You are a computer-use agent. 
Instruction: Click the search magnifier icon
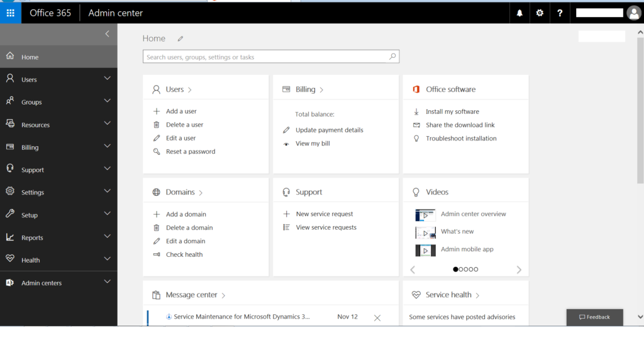392,56
